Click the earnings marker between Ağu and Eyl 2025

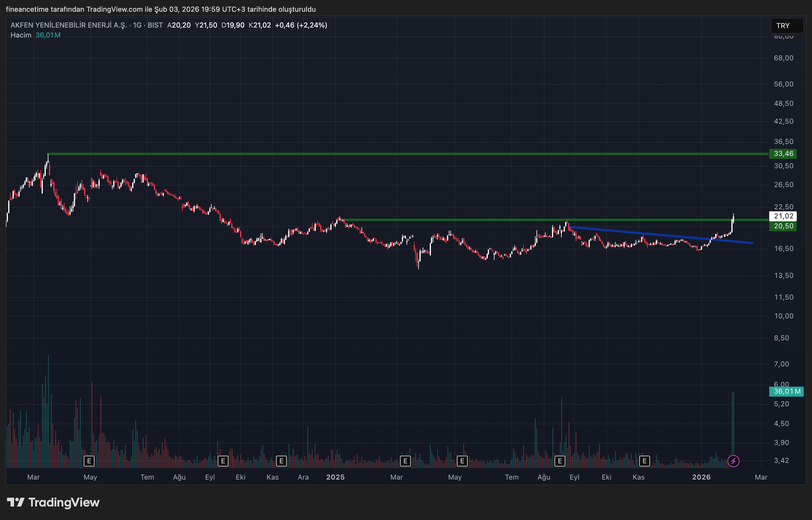(560, 461)
